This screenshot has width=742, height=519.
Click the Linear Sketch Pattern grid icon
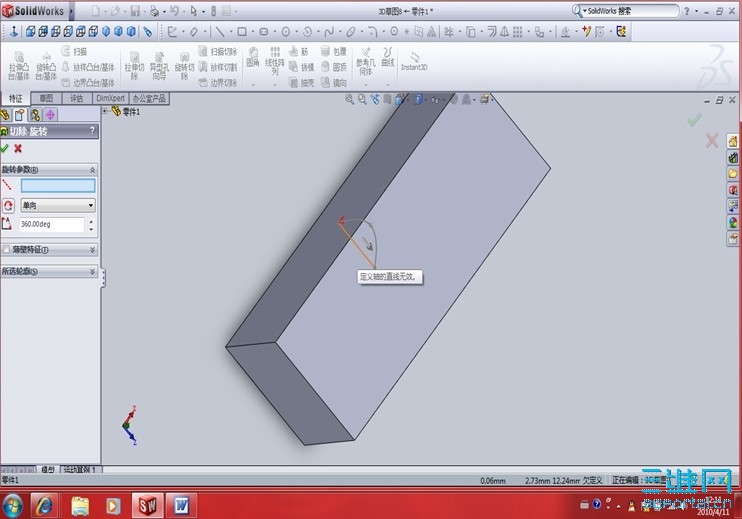518,32
